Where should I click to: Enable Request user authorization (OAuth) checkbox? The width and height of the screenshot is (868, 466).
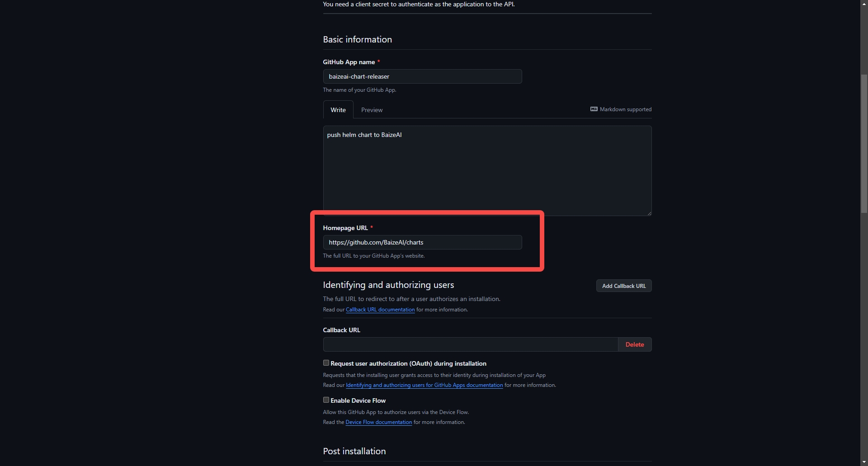326,363
